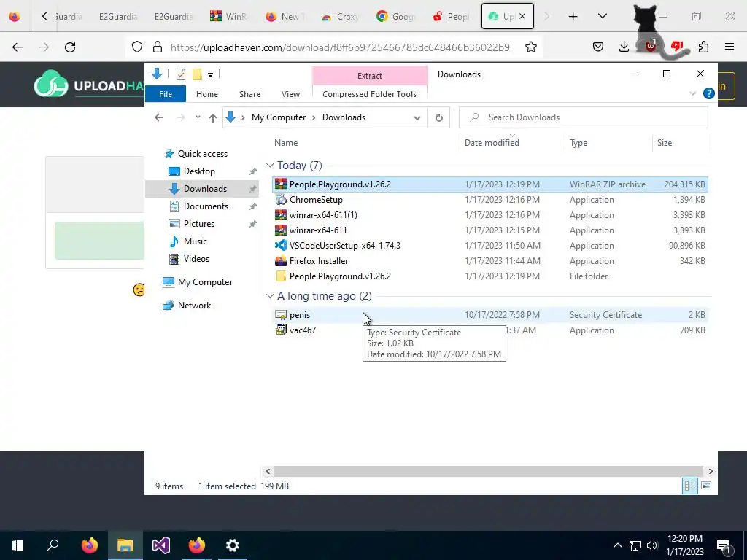Click the Properties icon in Explorer quick access toolbar
The height and width of the screenshot is (560, 747).
click(181, 74)
